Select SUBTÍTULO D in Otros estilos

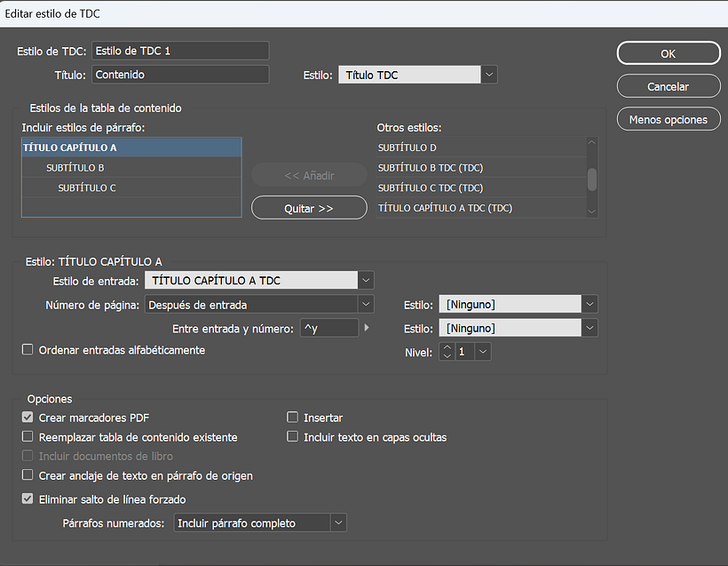tap(481, 147)
